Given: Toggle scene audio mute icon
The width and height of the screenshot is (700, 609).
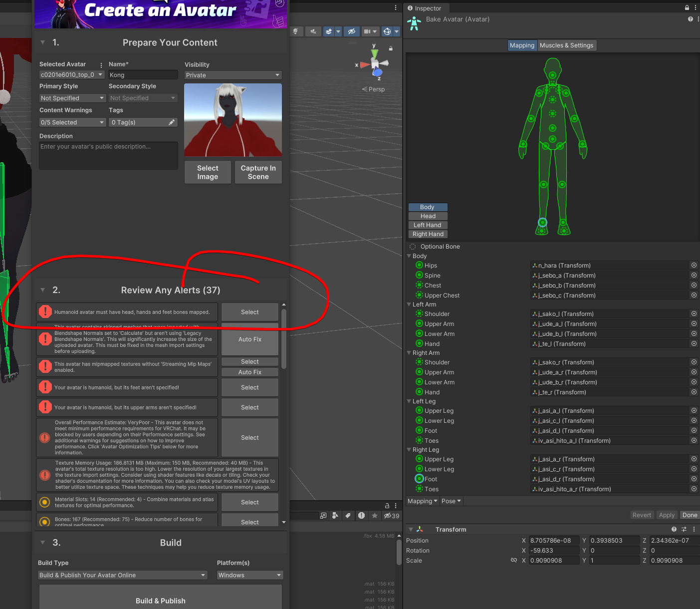Looking at the screenshot, I should (313, 31).
